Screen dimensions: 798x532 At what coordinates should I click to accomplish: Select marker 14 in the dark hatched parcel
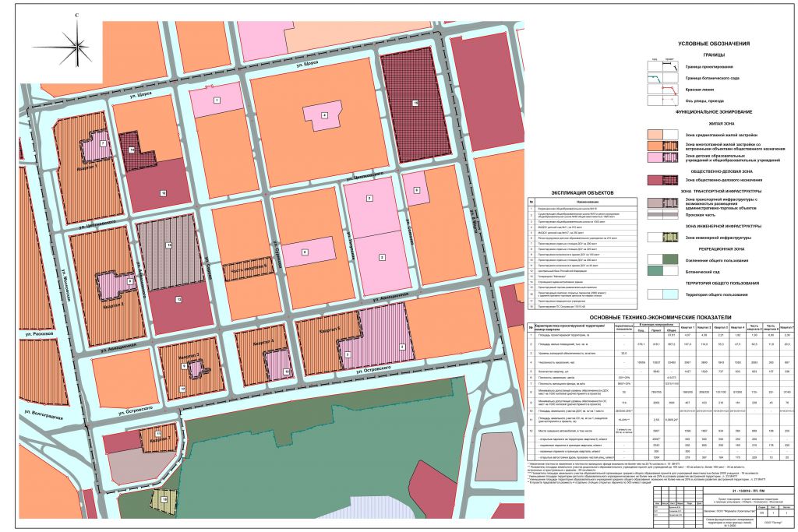pos(132,149)
